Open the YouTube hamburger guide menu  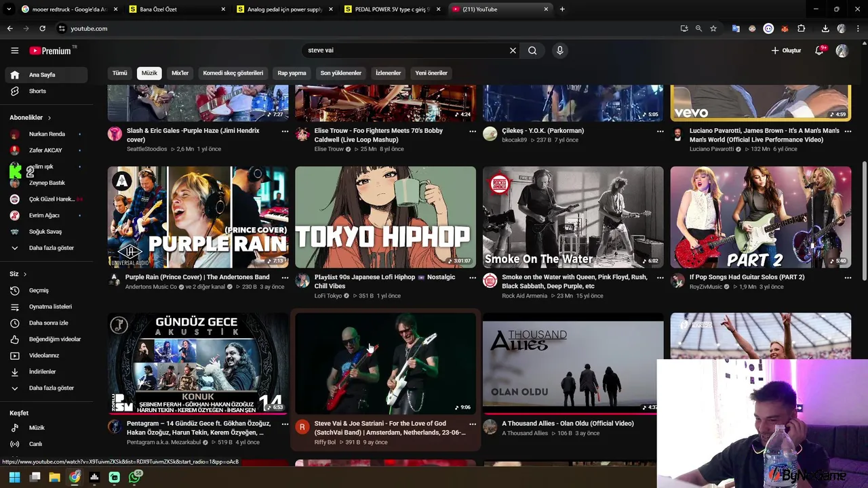coord(14,50)
